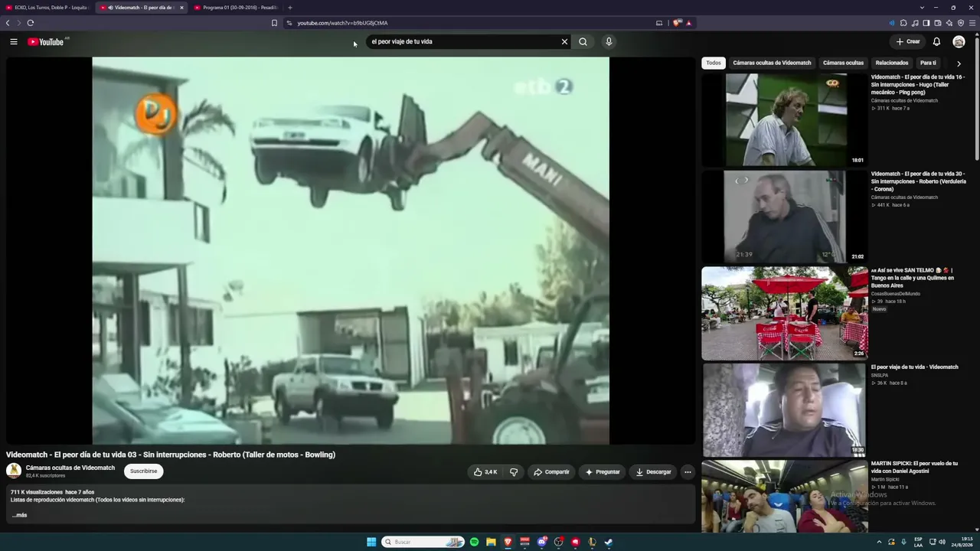Show hidden system tray icons
The width and height of the screenshot is (980, 551).
879,542
